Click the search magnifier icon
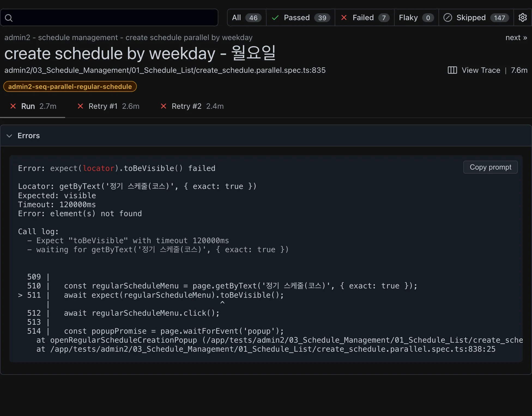Screen dimensions: 532x416 coord(9,18)
